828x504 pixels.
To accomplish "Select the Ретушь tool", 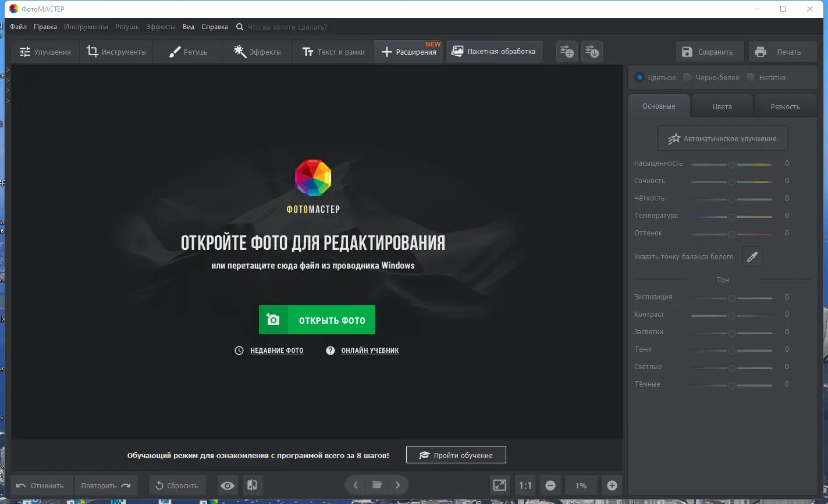I will click(187, 51).
